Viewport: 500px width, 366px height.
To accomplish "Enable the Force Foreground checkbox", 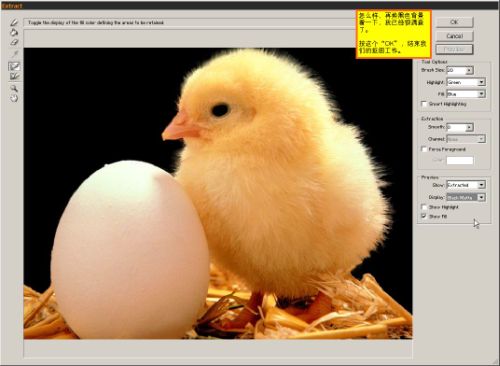I will coord(424,149).
